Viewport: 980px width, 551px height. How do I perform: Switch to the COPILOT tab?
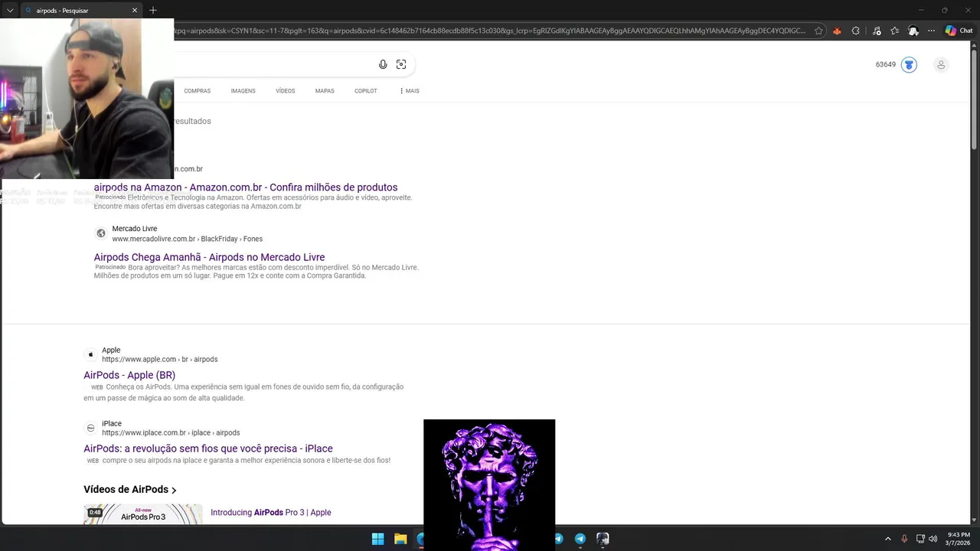tap(365, 91)
